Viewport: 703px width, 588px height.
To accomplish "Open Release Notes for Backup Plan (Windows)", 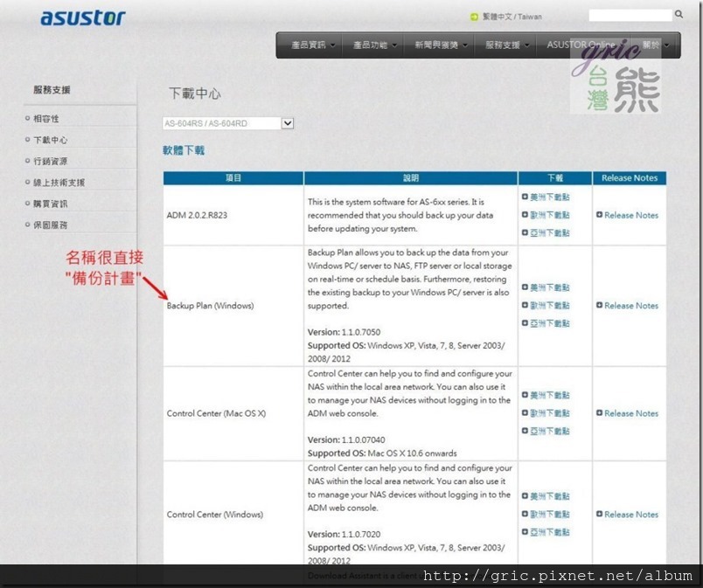I will (631, 306).
